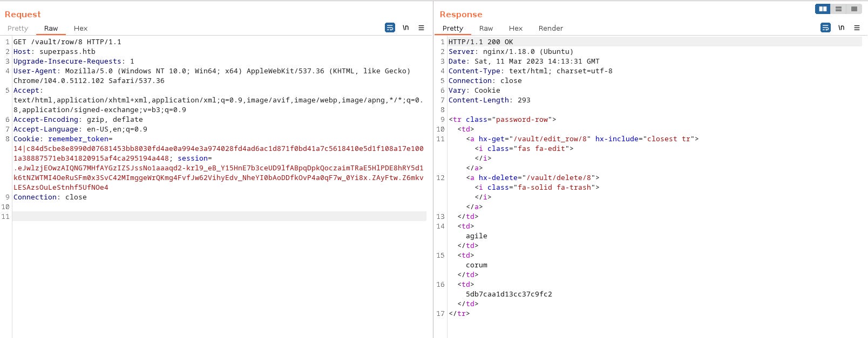Click empty line 11 in Request editor
Screen dimensions: 868x338
219,216
